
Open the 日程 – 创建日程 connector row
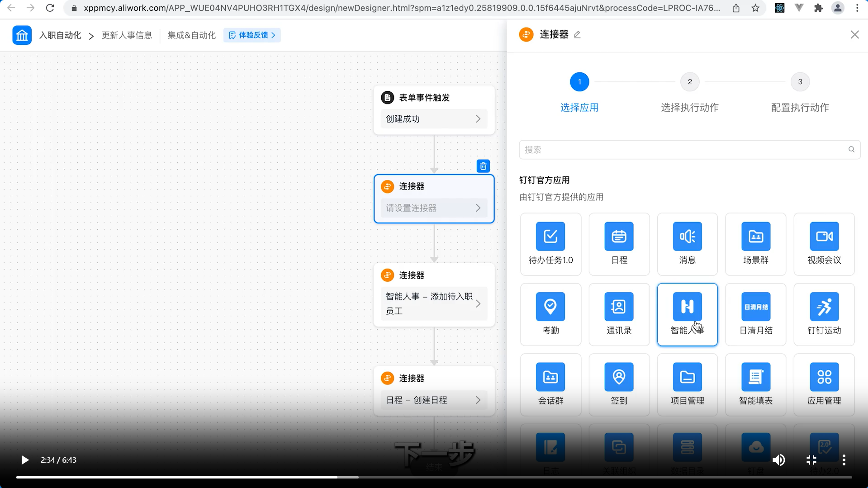(434, 400)
